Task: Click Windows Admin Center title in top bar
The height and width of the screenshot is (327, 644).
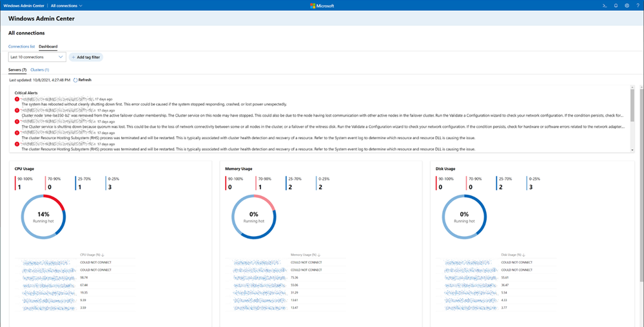Action: click(24, 6)
